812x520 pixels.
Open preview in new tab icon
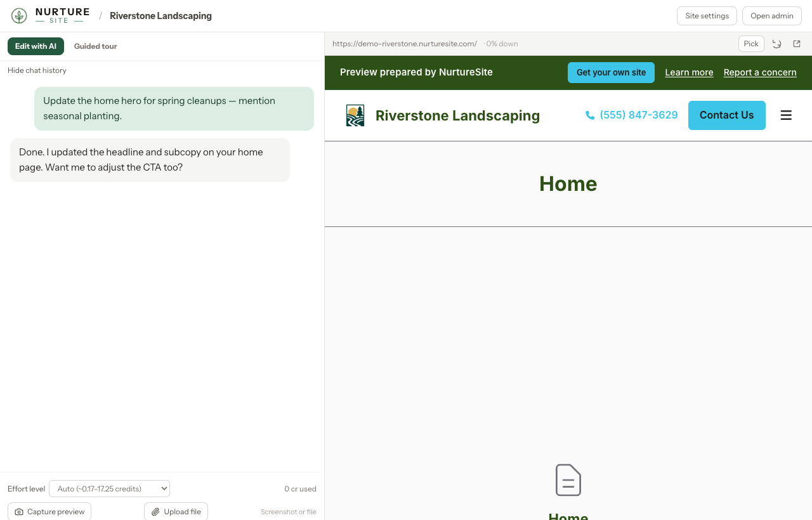pyautogui.click(x=797, y=44)
